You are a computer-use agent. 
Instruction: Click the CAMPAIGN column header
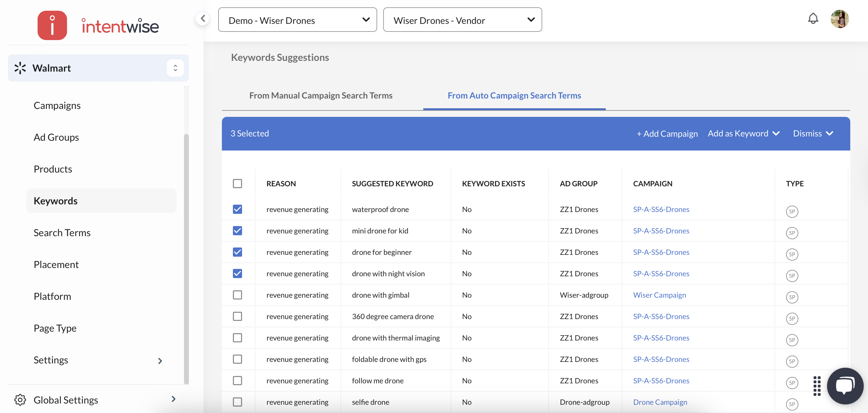click(x=652, y=184)
